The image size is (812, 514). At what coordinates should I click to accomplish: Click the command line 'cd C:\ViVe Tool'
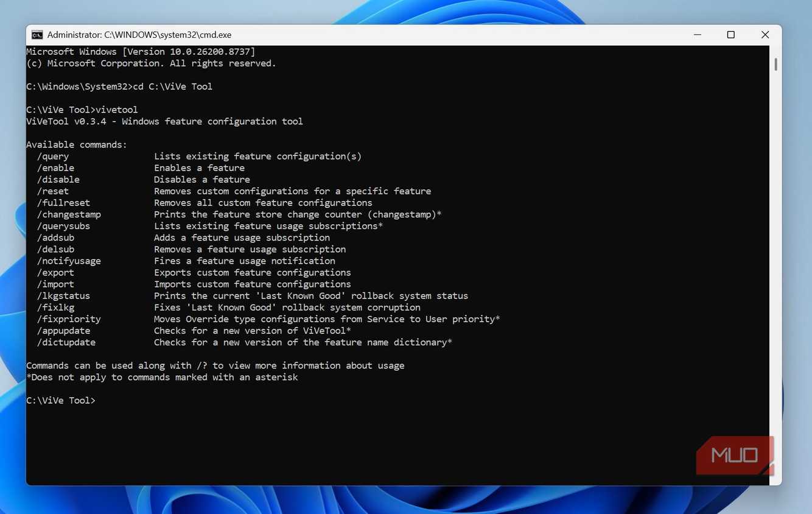[x=172, y=86]
